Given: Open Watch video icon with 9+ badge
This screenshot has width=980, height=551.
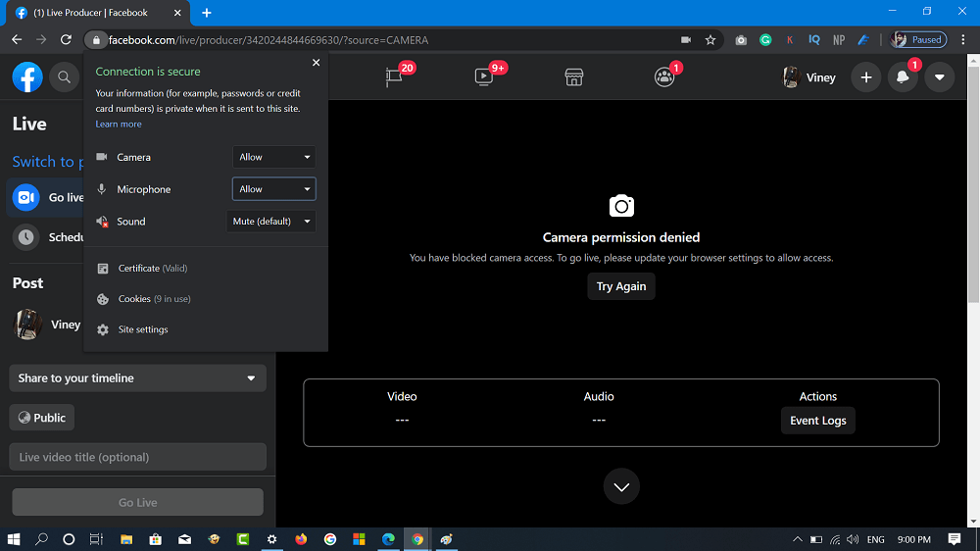Looking at the screenshot, I should click(484, 76).
